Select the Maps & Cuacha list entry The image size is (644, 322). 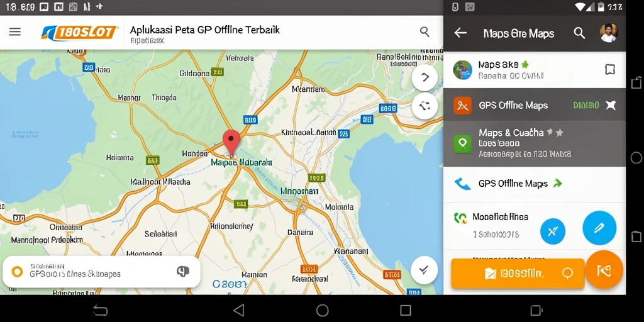coord(535,144)
